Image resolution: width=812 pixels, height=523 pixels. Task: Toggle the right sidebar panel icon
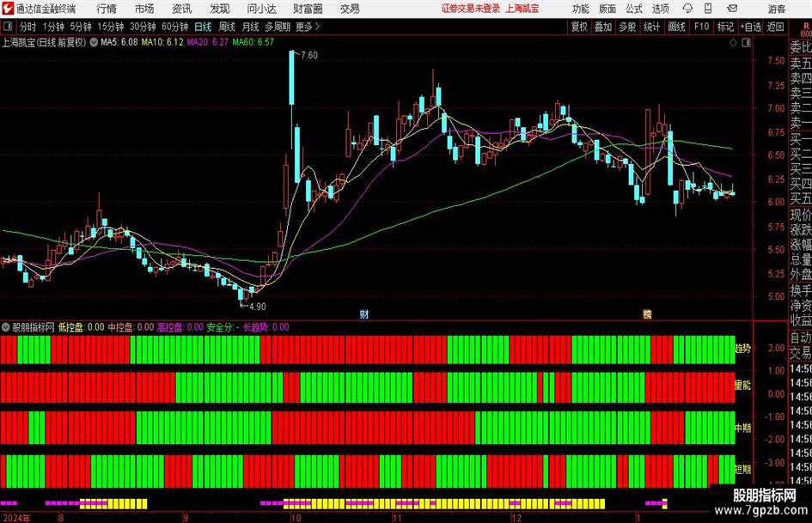[746, 43]
